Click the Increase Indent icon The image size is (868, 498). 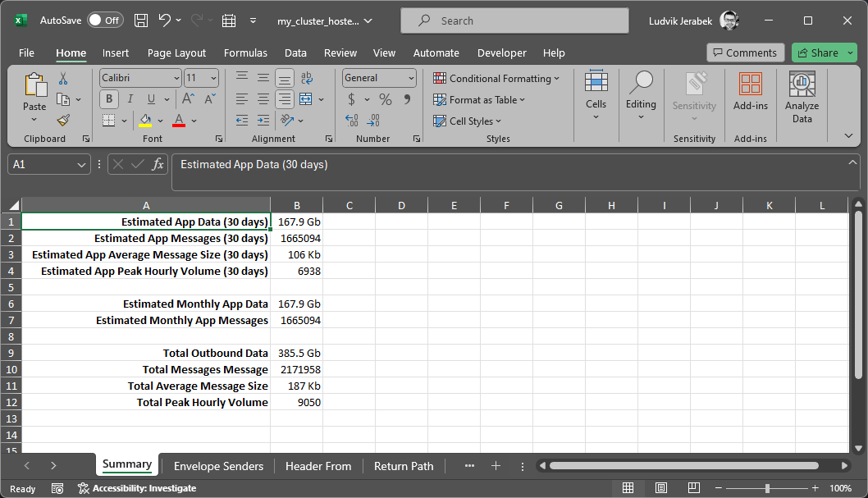coord(263,121)
